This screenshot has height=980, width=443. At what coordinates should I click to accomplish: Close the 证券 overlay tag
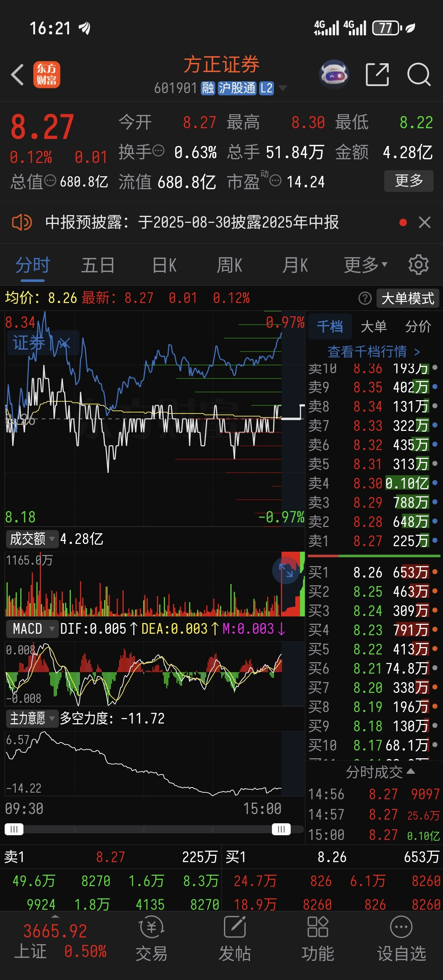(64, 344)
